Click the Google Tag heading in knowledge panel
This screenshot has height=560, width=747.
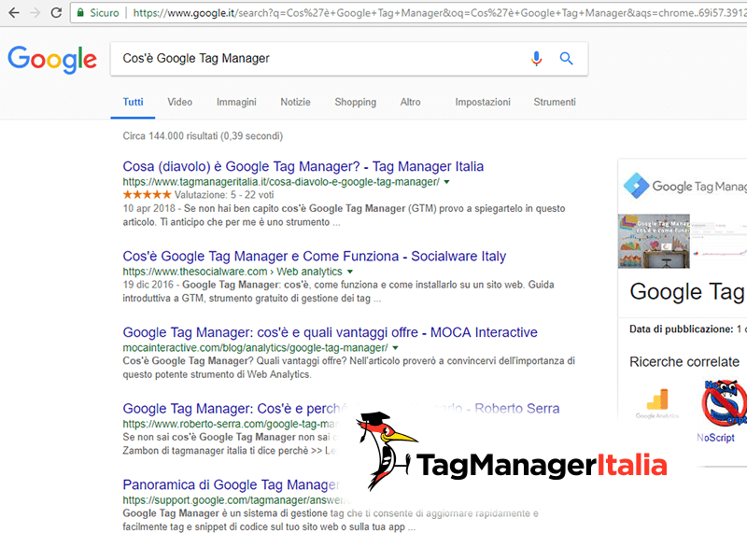click(x=686, y=292)
